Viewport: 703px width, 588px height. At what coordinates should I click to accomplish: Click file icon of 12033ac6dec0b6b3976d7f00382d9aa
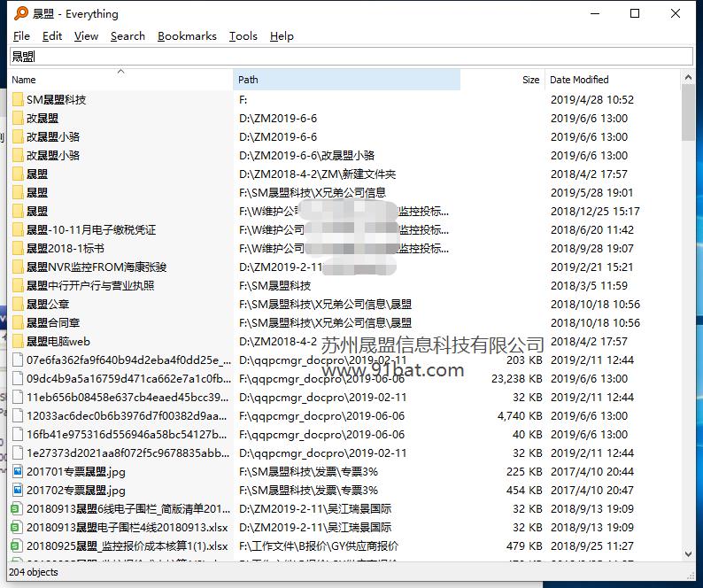coord(18,416)
